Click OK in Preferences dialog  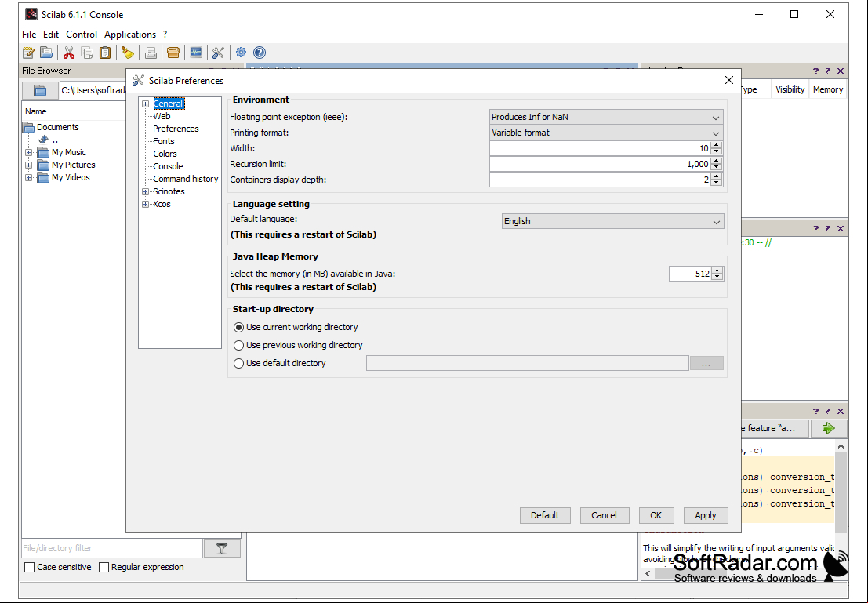click(656, 515)
